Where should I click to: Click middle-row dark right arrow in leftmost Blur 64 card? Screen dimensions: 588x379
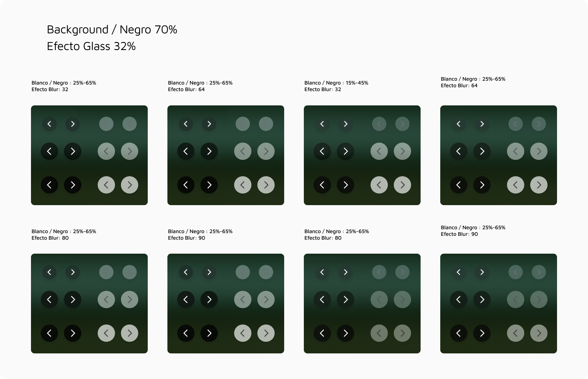(x=209, y=151)
